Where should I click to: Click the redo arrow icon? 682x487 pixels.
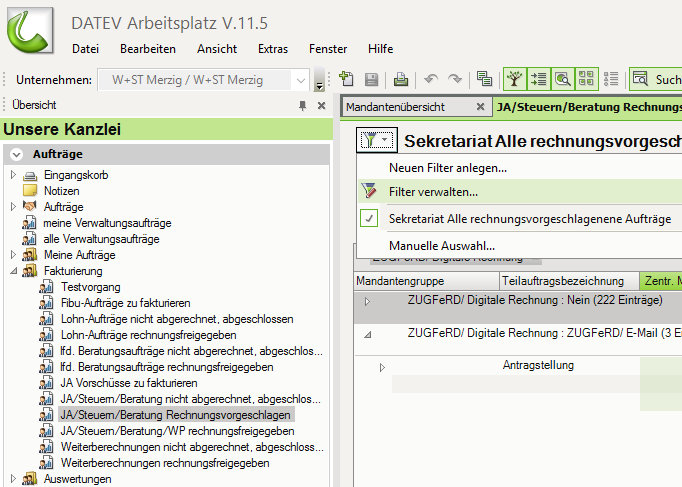(x=455, y=79)
